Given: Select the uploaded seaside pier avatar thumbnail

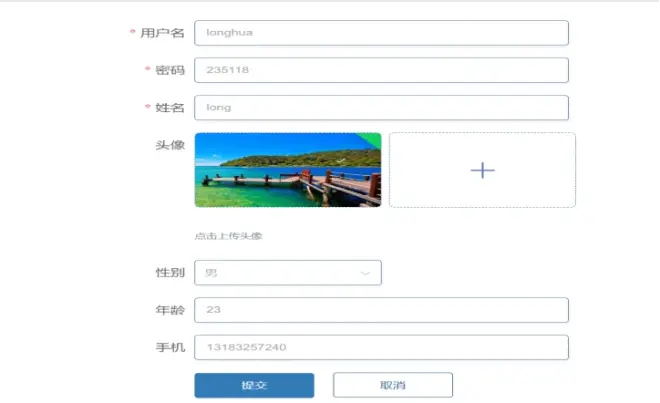Looking at the screenshot, I should point(287,170).
